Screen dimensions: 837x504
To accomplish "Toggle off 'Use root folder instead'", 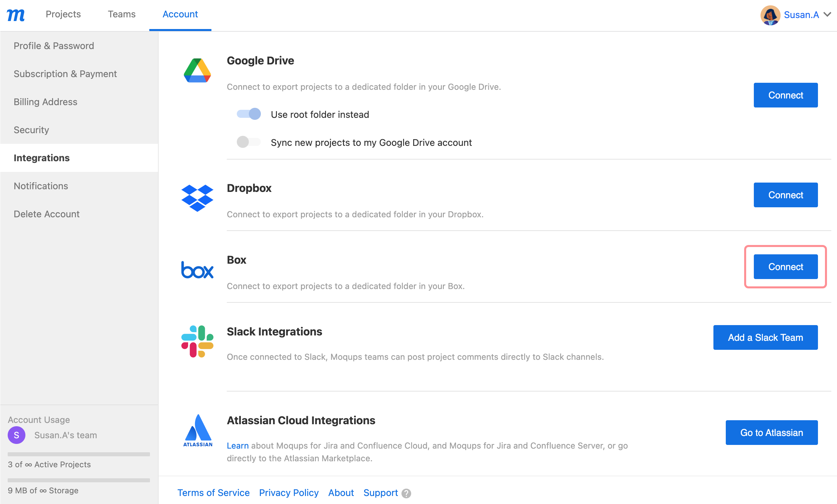I will 248,114.
